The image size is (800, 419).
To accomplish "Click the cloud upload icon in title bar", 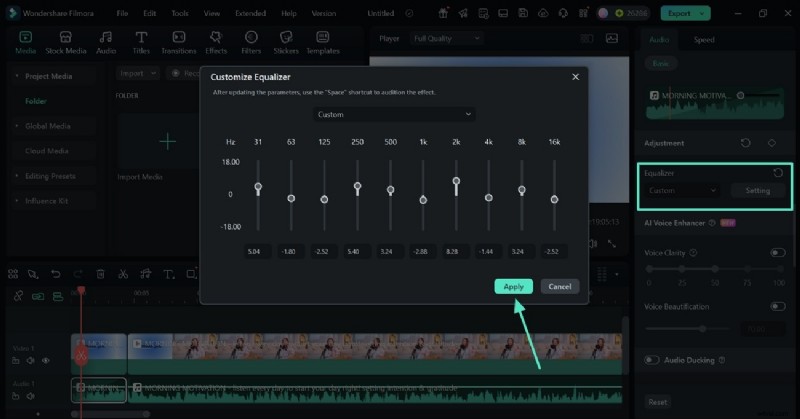I will click(x=543, y=13).
